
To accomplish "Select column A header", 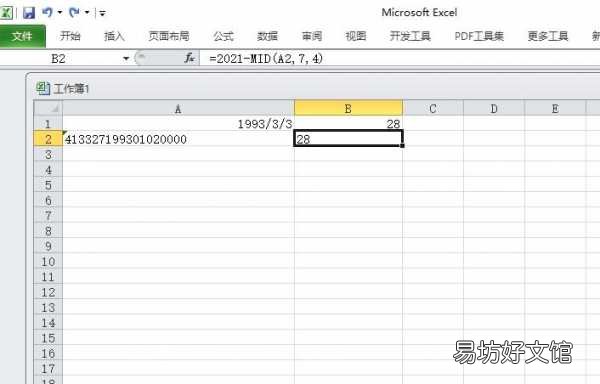I will [178, 108].
